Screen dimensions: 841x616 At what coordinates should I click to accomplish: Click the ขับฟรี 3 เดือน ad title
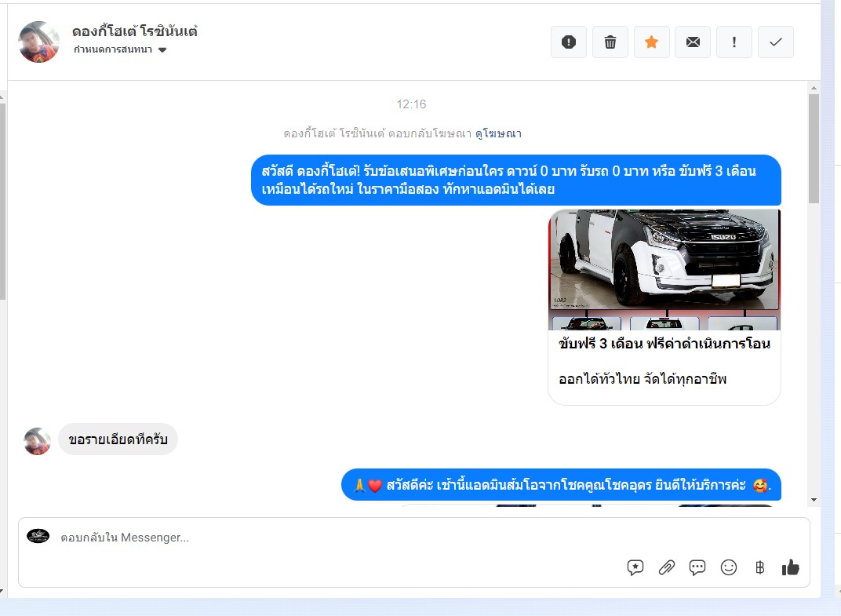click(664, 344)
